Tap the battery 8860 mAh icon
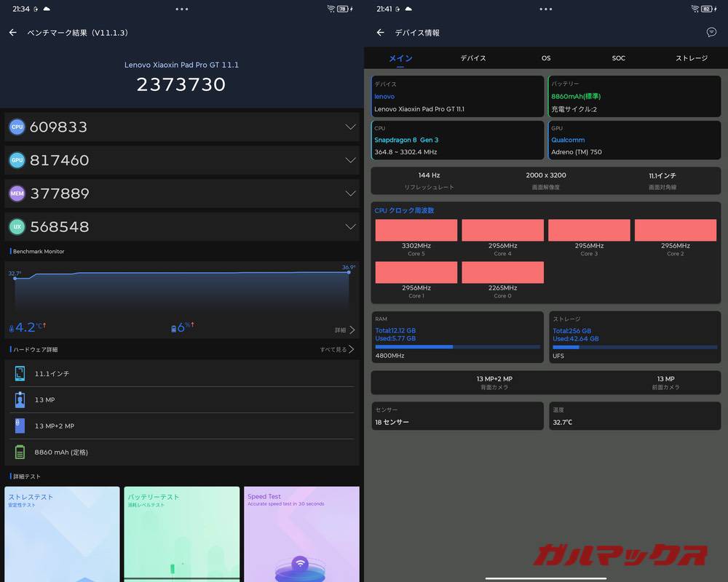This screenshot has height=582, width=728. (x=20, y=452)
